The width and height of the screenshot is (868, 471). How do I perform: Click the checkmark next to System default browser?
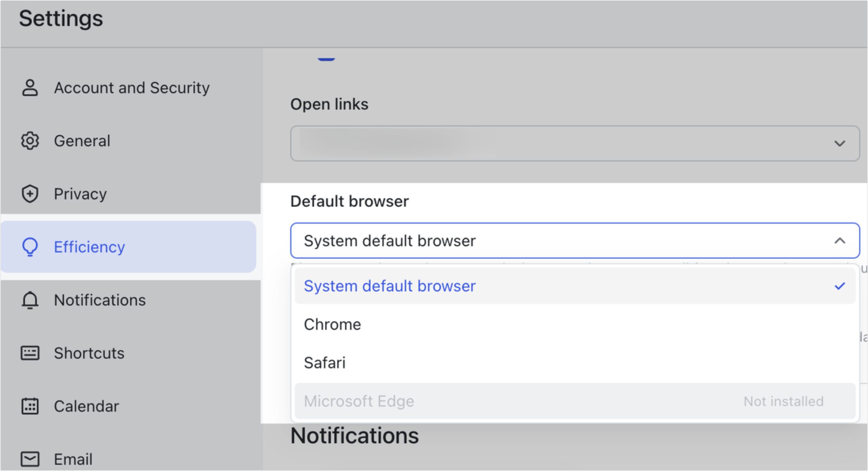[x=841, y=286]
